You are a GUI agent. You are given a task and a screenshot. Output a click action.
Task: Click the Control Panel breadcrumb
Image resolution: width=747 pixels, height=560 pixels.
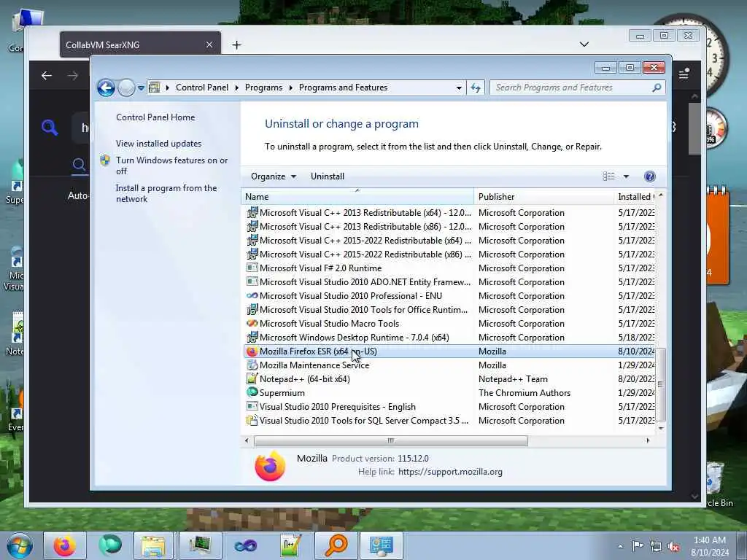click(202, 87)
